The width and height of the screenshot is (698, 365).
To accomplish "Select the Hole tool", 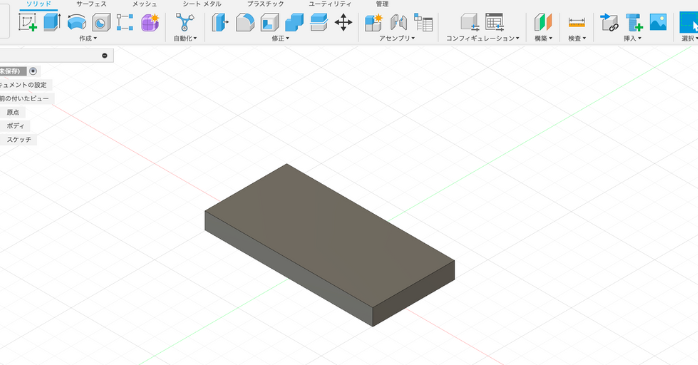I will [x=101, y=22].
